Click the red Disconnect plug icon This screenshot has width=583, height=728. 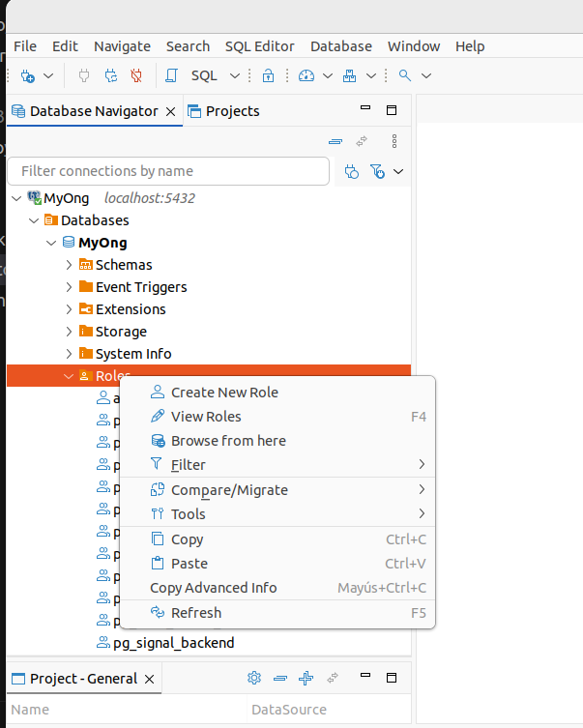(x=136, y=75)
